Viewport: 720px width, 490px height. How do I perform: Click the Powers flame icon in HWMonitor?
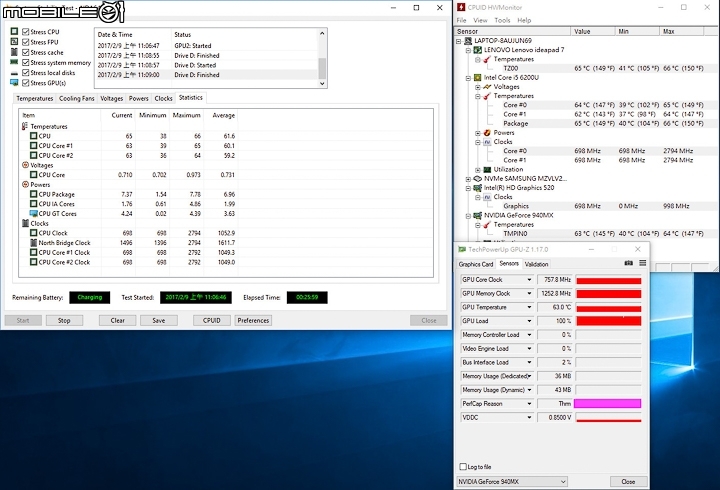click(x=487, y=133)
